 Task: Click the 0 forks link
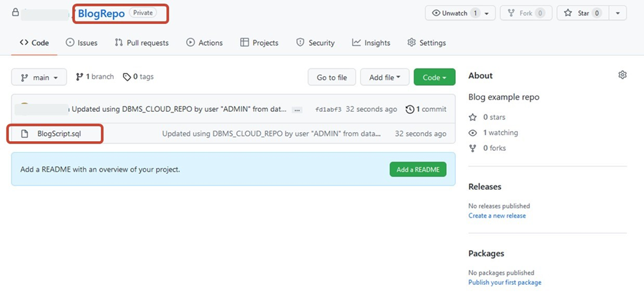(488, 148)
